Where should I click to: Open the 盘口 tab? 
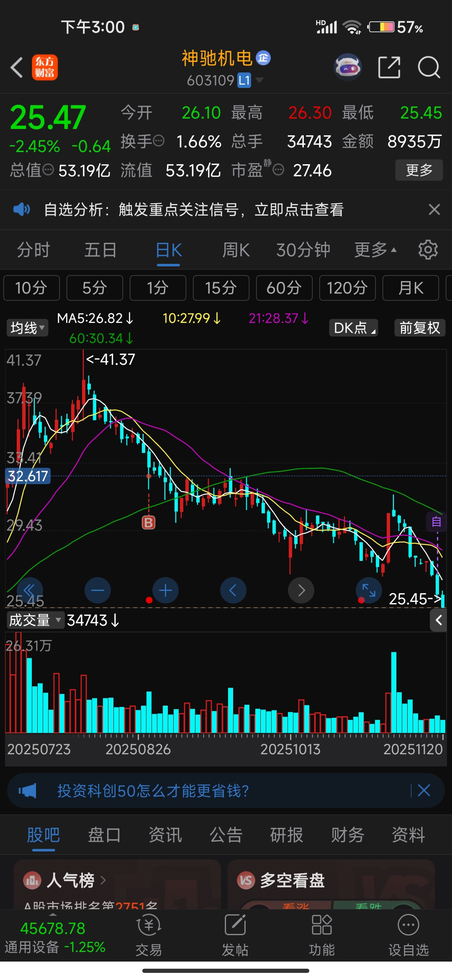coord(104,835)
